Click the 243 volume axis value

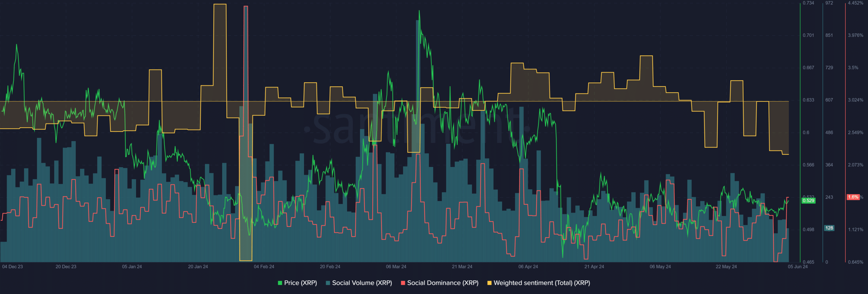(x=829, y=197)
